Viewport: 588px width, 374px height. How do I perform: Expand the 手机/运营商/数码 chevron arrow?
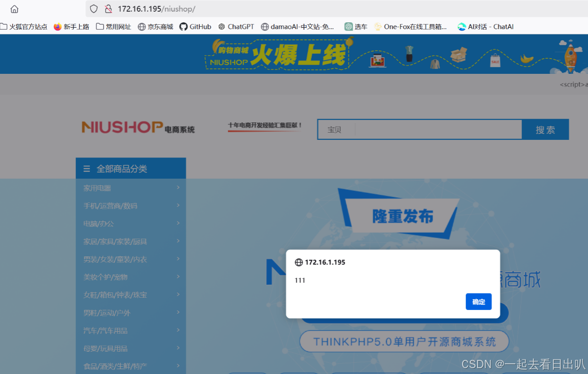tap(178, 205)
